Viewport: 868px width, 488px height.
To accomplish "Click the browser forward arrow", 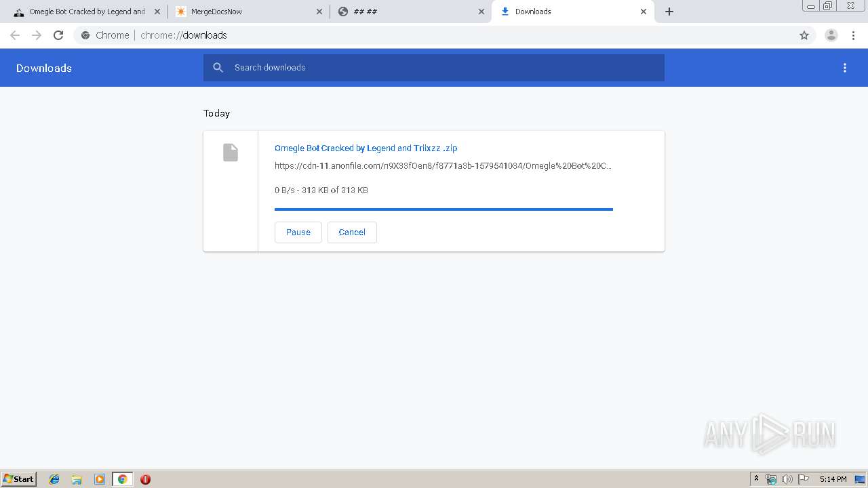I will (x=37, y=35).
